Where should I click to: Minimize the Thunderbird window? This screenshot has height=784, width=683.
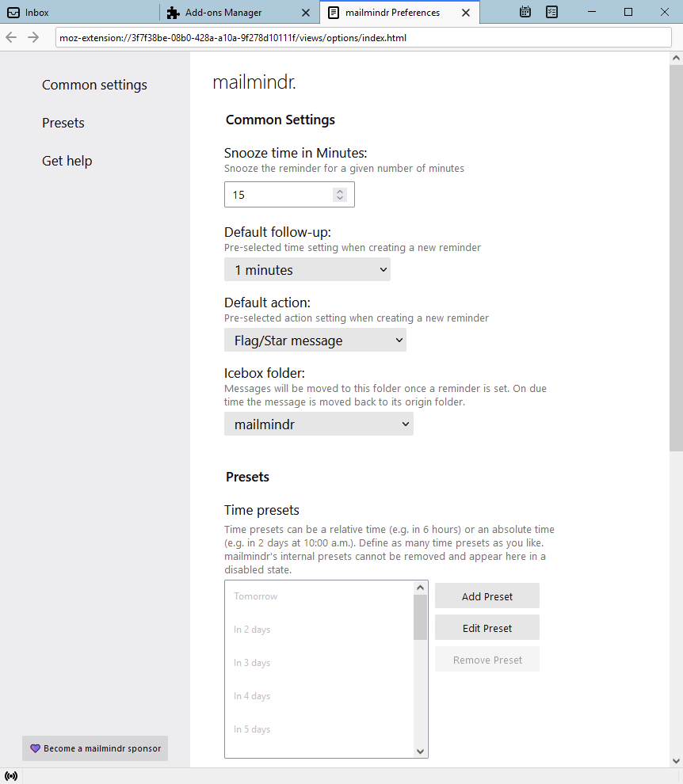click(x=592, y=12)
